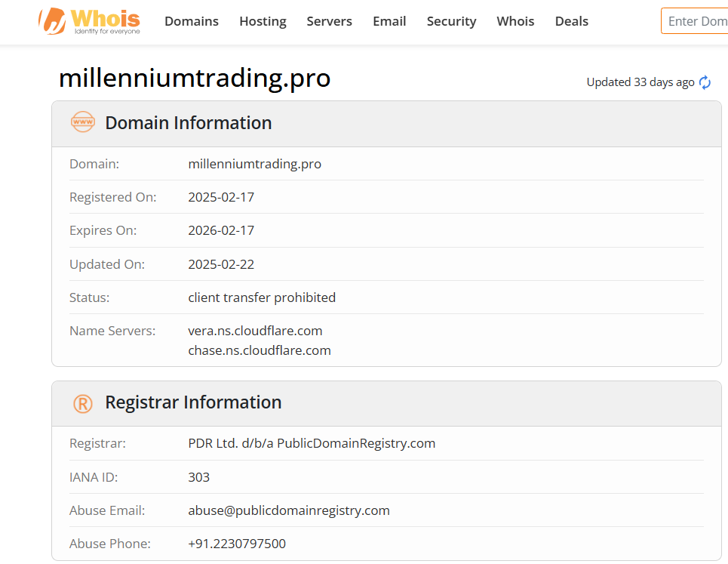Select the Expires On date 2026-02-17
This screenshot has height=564, width=728.
click(x=221, y=230)
